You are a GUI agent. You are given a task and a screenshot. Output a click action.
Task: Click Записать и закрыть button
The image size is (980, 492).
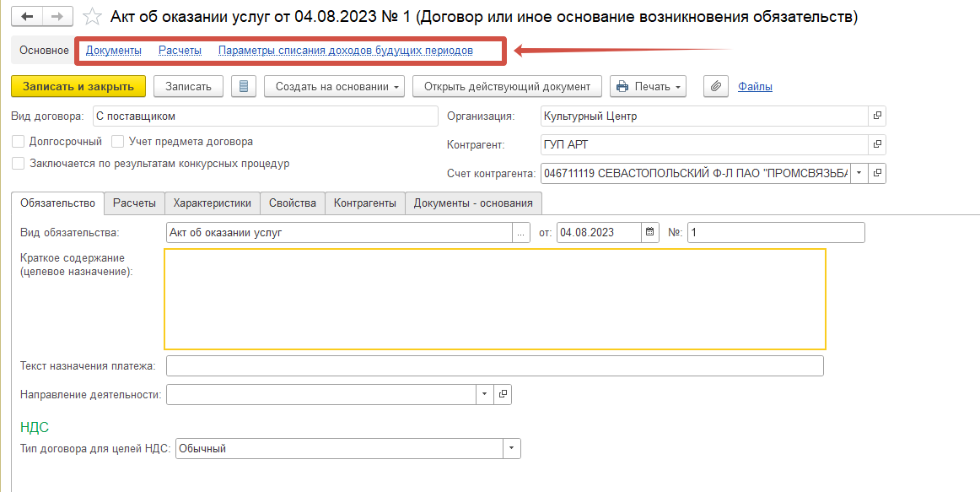78,86
